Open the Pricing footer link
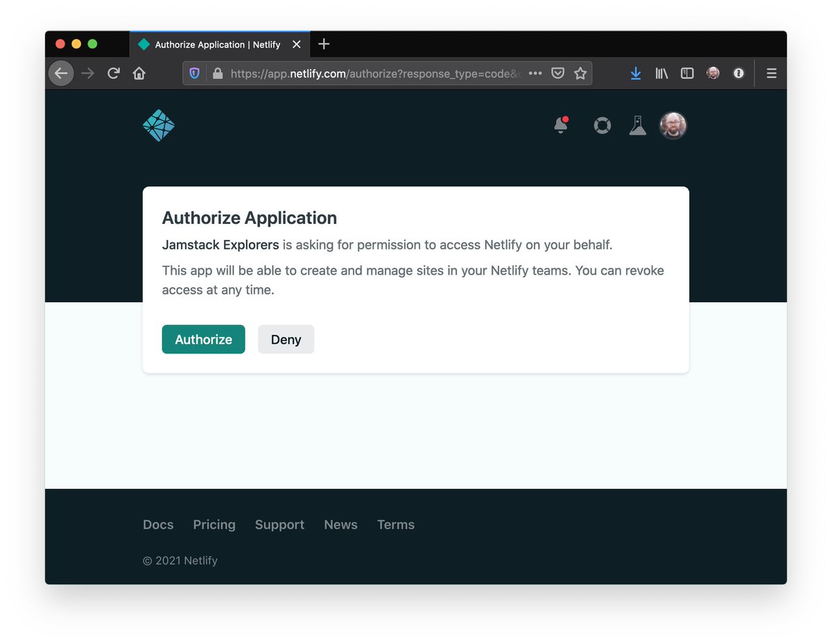832x644 pixels. point(214,525)
